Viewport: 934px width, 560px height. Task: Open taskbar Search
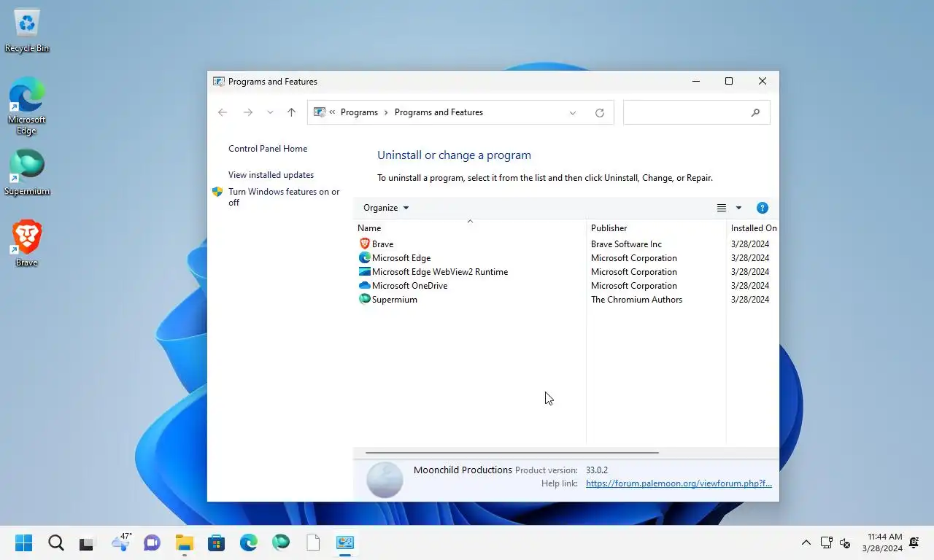click(x=56, y=542)
